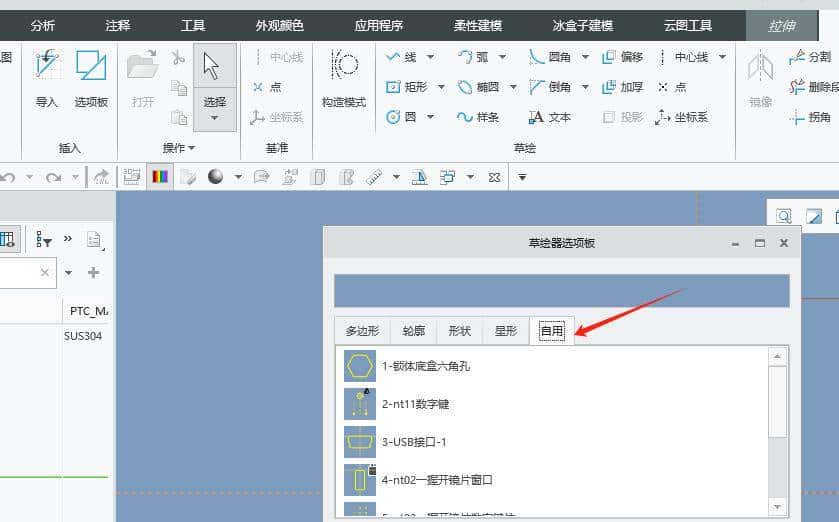This screenshot has width=839, height=522.
Task: Select 2-nt11数字键 palette item
Action: coord(554,404)
